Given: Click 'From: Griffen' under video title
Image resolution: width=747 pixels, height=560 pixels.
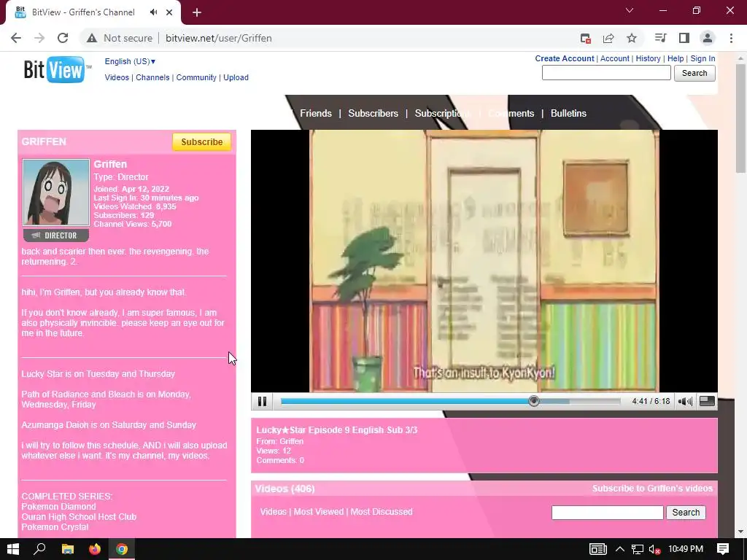Looking at the screenshot, I should (279, 441).
